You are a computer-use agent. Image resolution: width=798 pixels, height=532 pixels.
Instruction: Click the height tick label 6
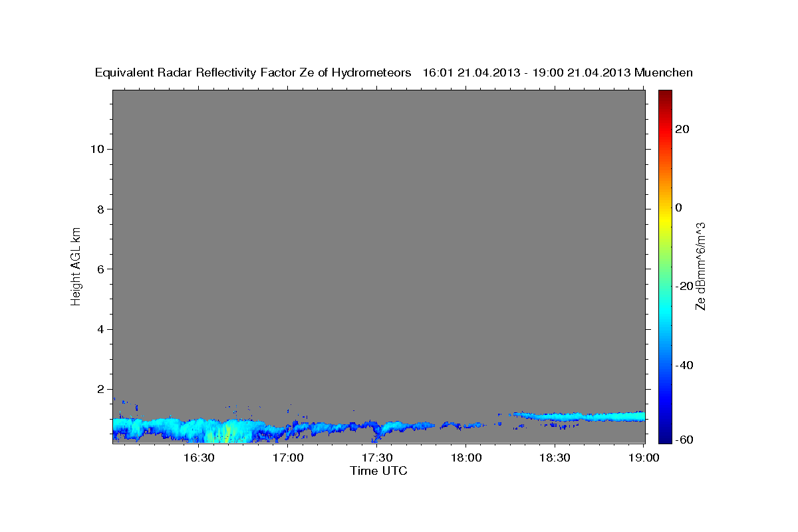[x=101, y=269]
